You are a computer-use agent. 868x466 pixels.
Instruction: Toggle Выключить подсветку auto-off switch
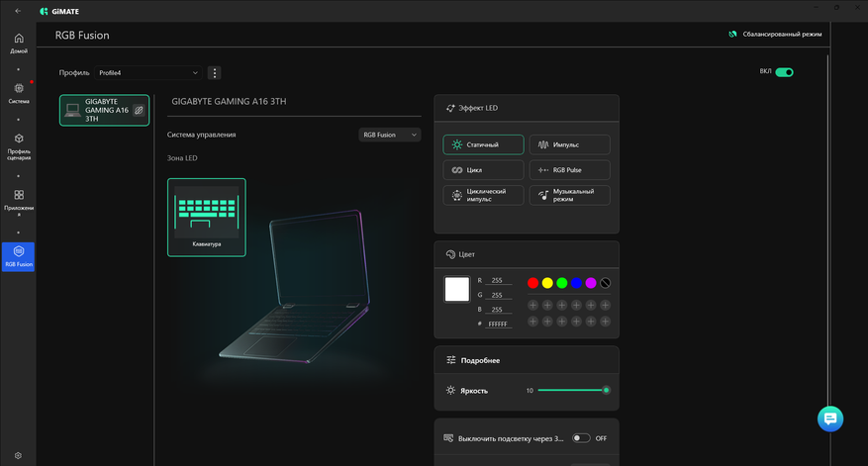pos(581,437)
